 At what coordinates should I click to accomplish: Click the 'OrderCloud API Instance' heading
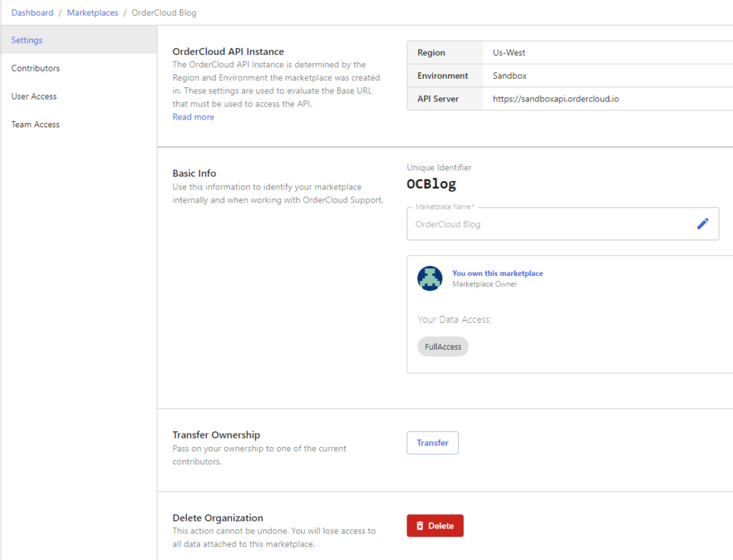pyautogui.click(x=228, y=51)
